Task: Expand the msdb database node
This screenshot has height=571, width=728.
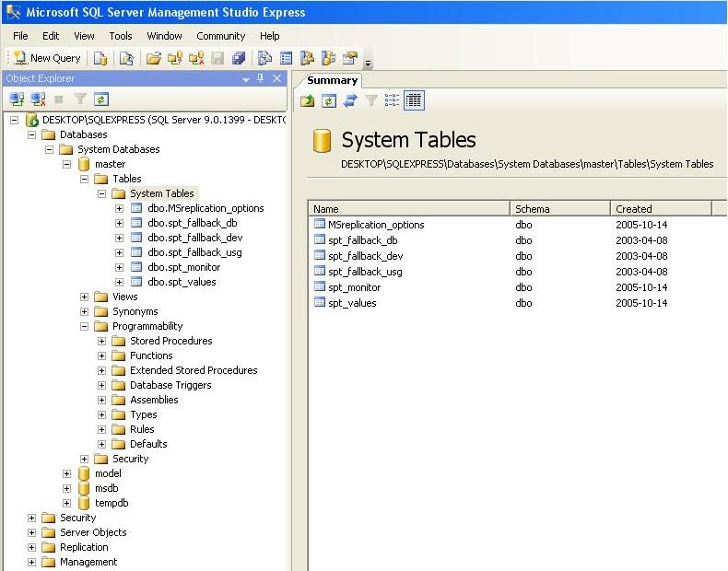Action: [x=67, y=488]
